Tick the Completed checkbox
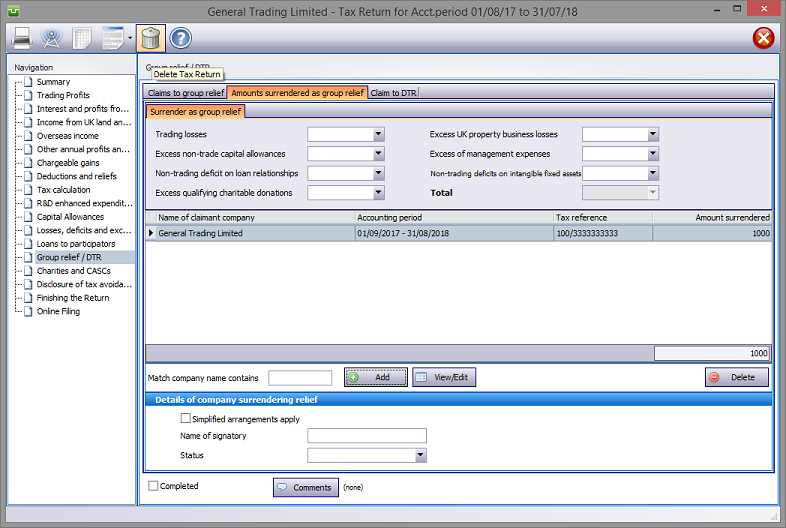 153,486
